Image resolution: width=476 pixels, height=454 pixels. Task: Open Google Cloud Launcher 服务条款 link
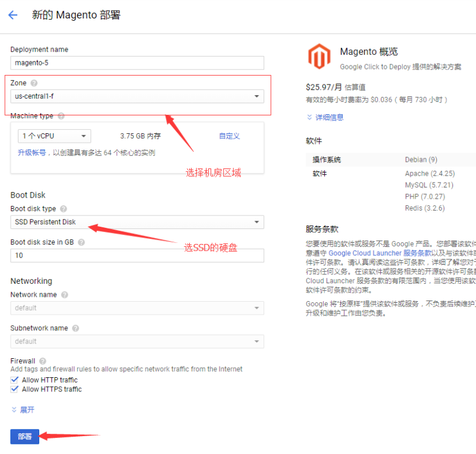coord(380,253)
